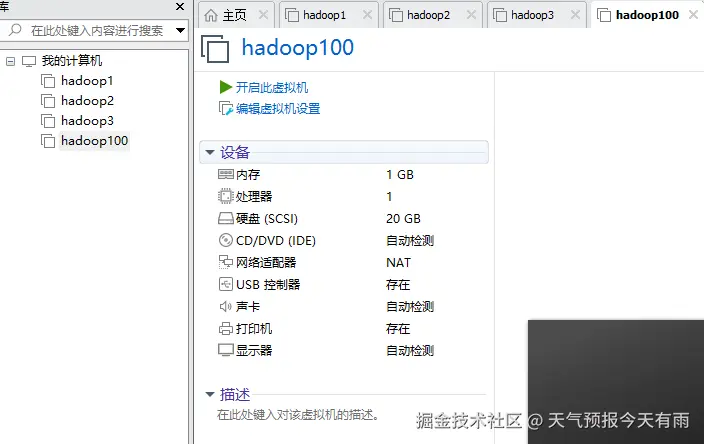Screen dimensions: 704x444
Task: Click 编辑虚拟机设置 link
Action: 278,109
